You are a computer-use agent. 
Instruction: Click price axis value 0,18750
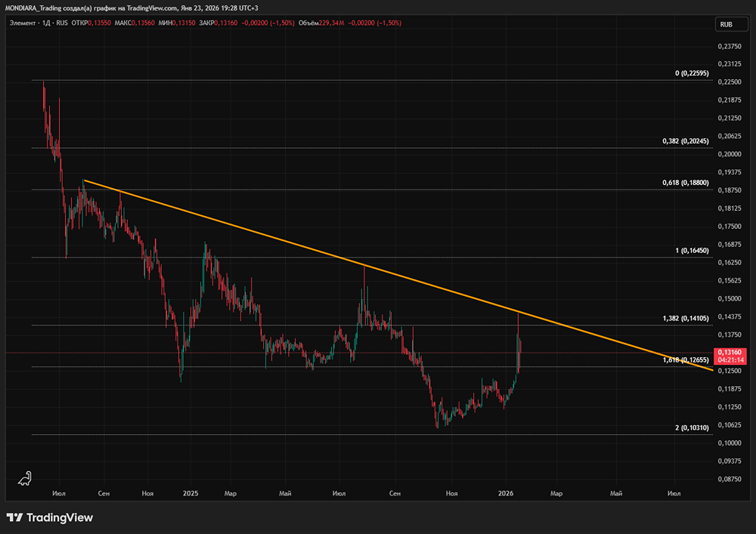pyautogui.click(x=730, y=190)
